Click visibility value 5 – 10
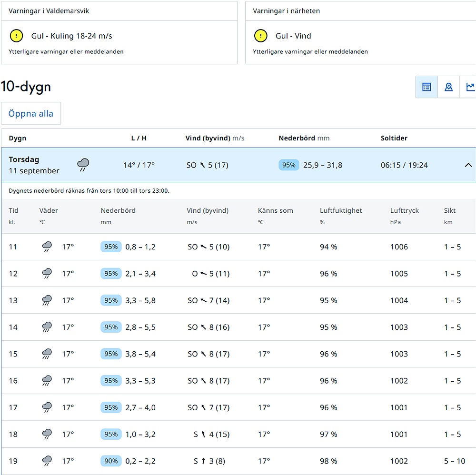Screen dimensions: 476x475 (455, 461)
